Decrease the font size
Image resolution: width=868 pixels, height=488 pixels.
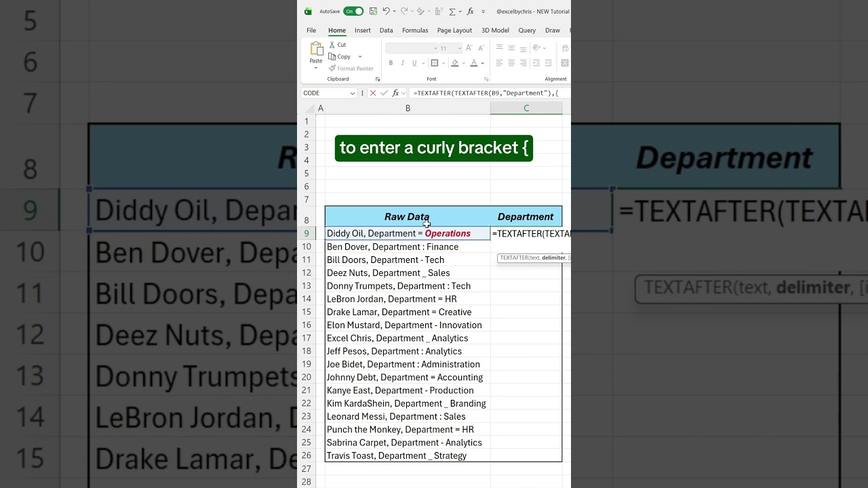coord(481,48)
